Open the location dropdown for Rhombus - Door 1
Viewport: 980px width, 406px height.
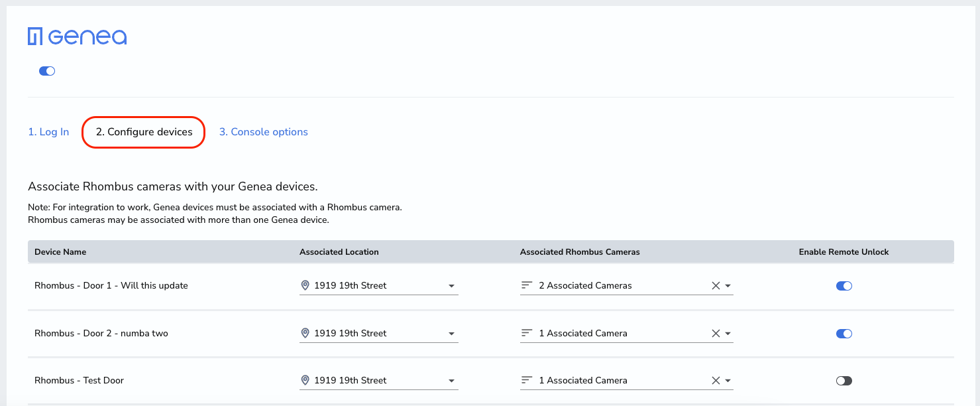451,285
